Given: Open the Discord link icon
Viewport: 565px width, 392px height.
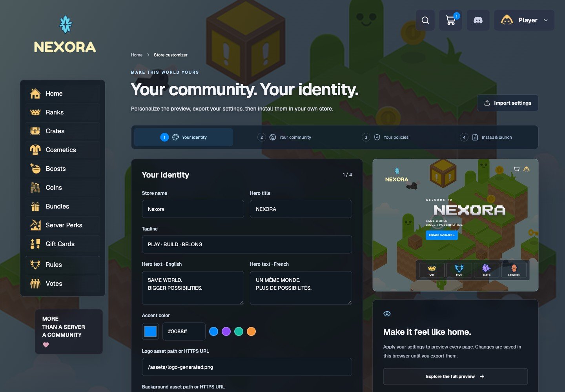Looking at the screenshot, I should 478,20.
